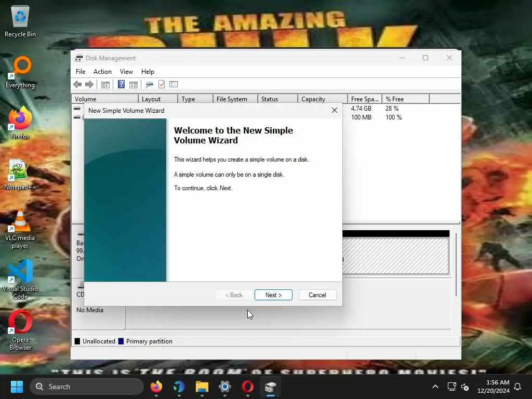Click the Unallocated black legend swatch
The image size is (532, 399).
click(77, 341)
